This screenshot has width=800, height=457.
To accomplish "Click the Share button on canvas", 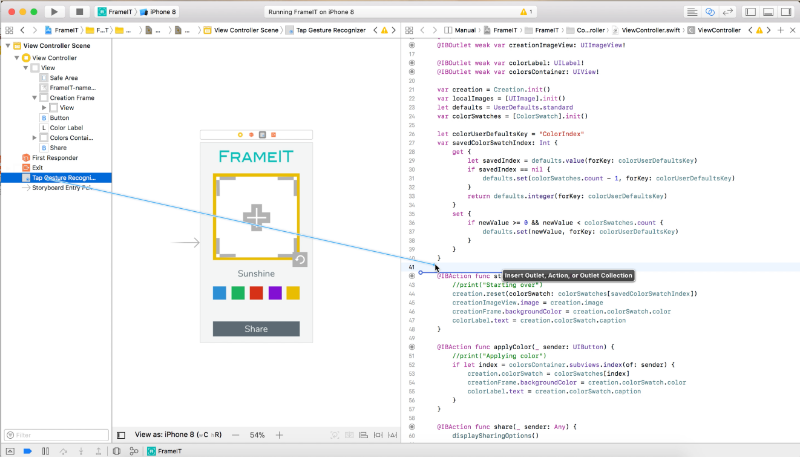I will tap(256, 329).
